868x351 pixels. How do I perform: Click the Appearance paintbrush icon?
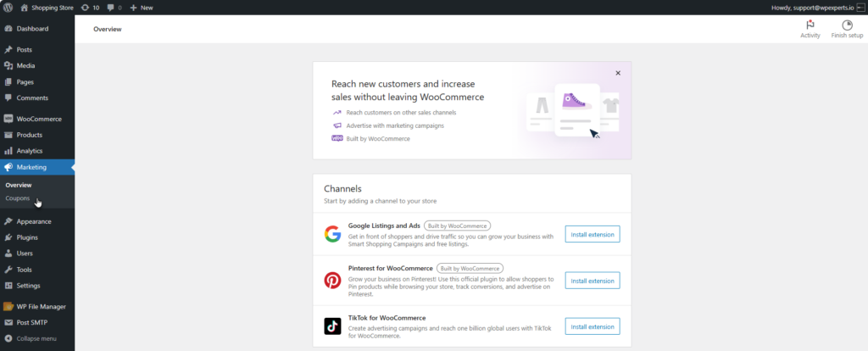pyautogui.click(x=8, y=221)
